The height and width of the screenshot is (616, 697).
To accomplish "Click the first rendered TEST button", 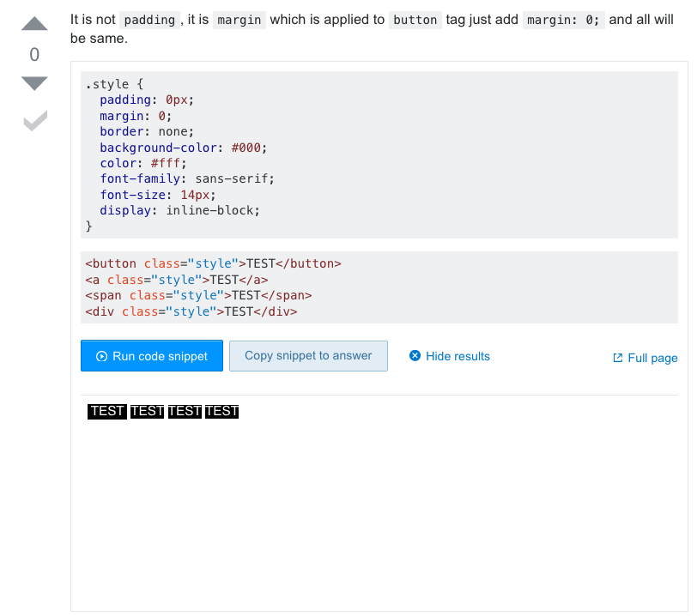I will (x=106, y=411).
